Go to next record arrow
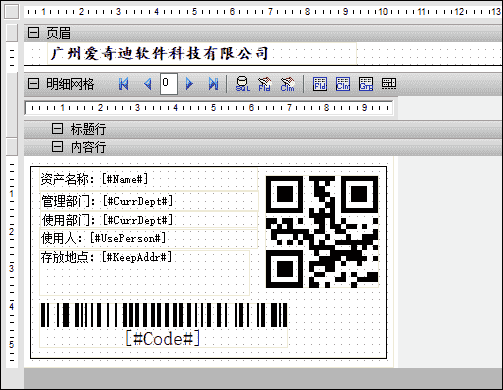The width and height of the screenshot is (503, 390). pos(189,84)
